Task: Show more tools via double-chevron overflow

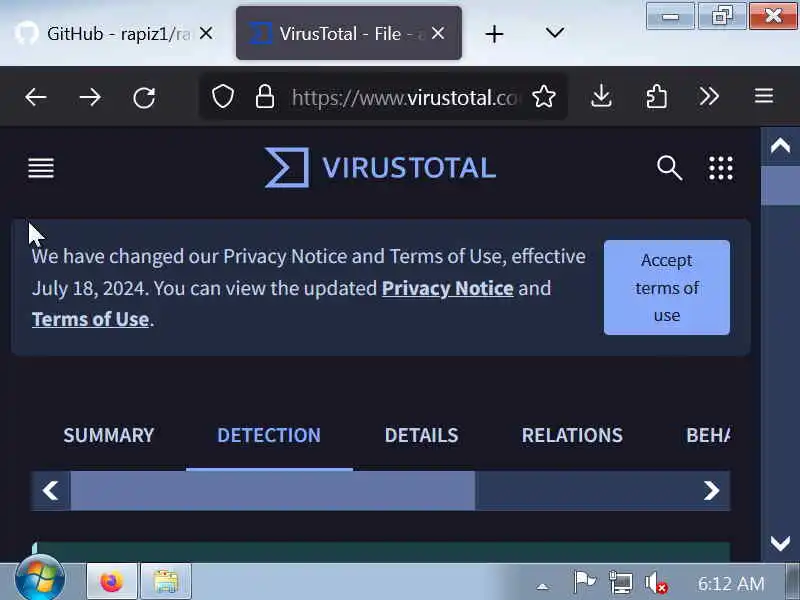Action: point(709,96)
